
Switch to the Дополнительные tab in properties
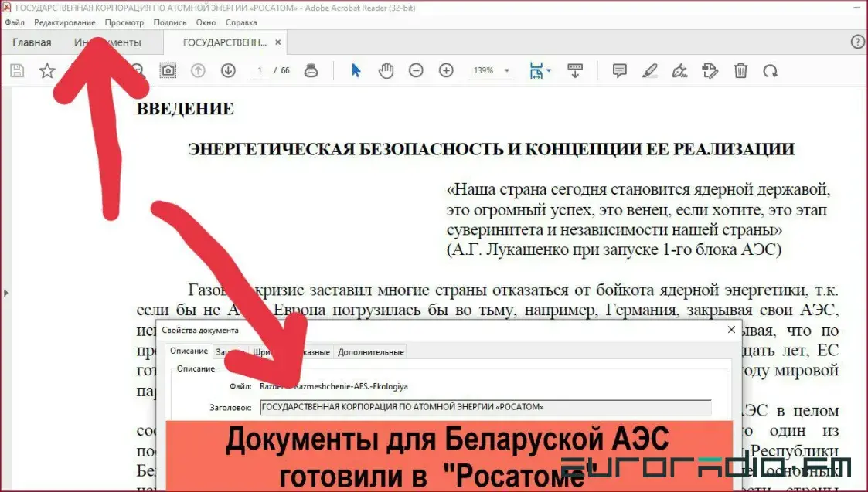click(370, 352)
